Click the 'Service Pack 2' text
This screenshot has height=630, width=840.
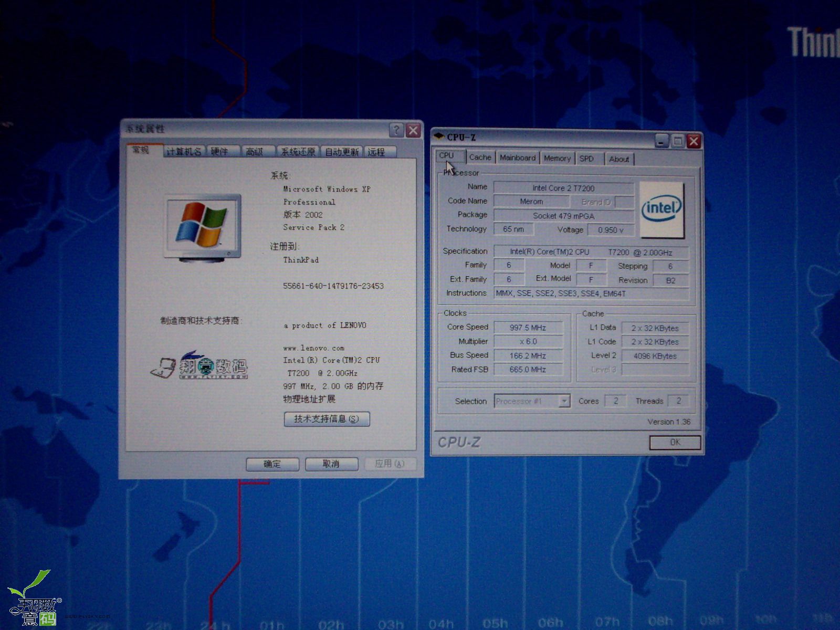(x=313, y=227)
